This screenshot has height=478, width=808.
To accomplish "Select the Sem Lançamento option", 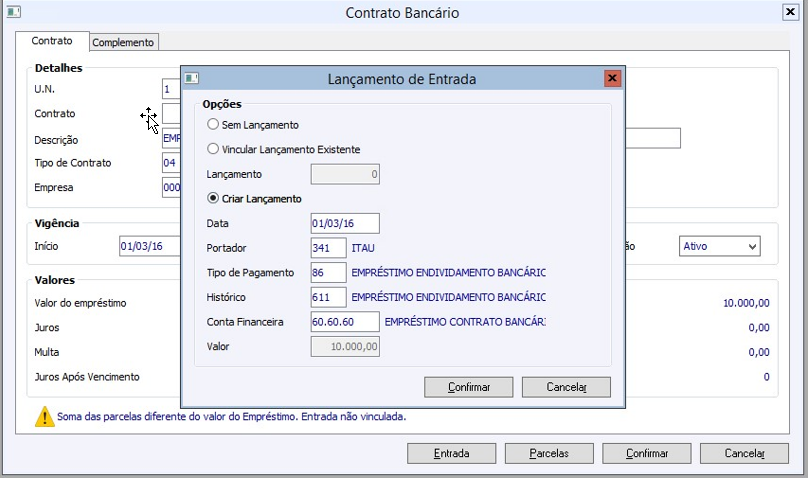I will coord(212,125).
